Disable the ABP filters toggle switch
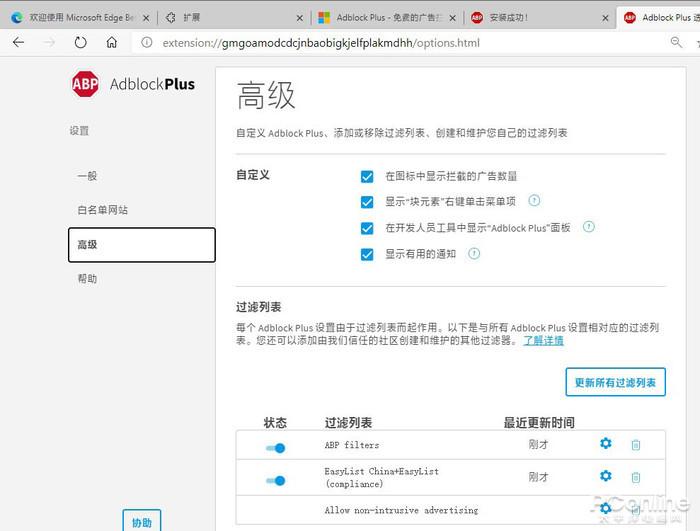This screenshot has width=700, height=531. (275, 448)
